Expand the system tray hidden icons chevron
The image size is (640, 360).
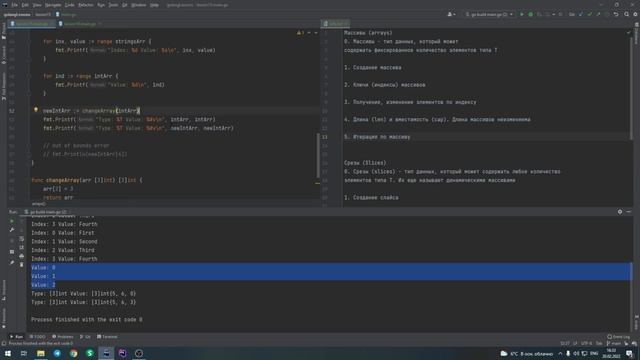(560, 353)
